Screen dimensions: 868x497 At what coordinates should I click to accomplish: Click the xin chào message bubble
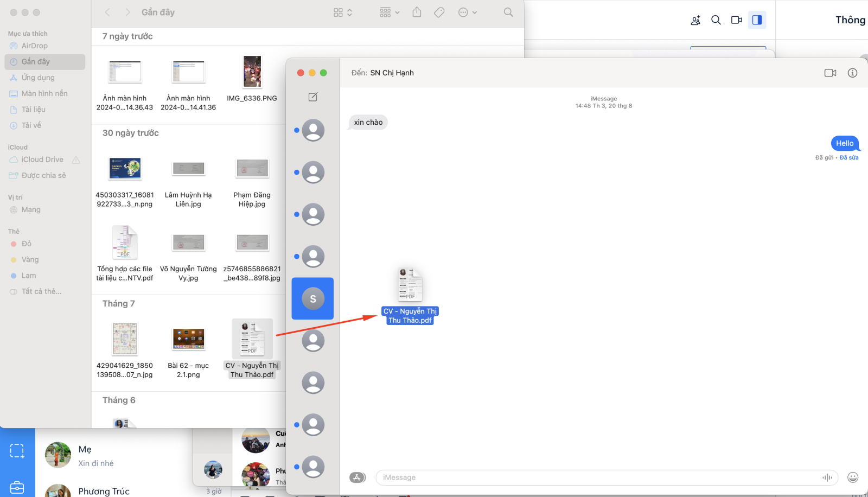tap(368, 122)
